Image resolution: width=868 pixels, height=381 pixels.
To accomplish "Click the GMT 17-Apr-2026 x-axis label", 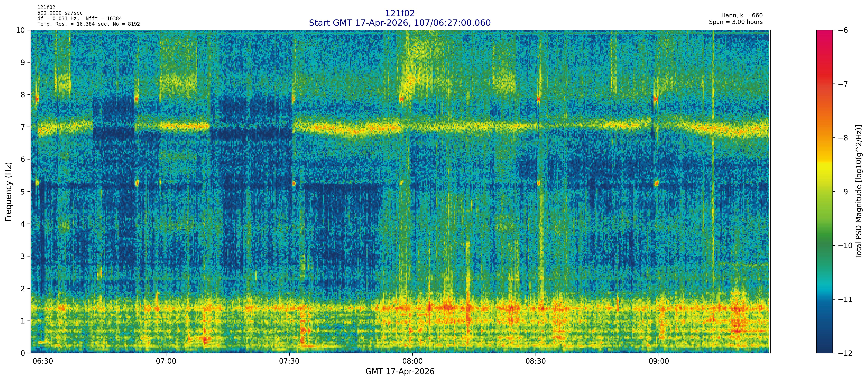I will tap(400, 372).
